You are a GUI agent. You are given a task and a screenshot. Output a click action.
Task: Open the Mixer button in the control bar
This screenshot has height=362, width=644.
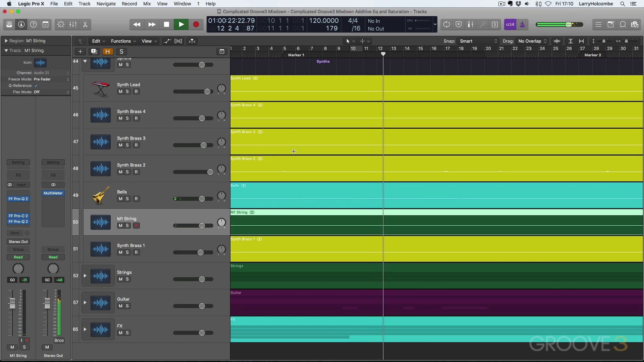[x=73, y=25]
